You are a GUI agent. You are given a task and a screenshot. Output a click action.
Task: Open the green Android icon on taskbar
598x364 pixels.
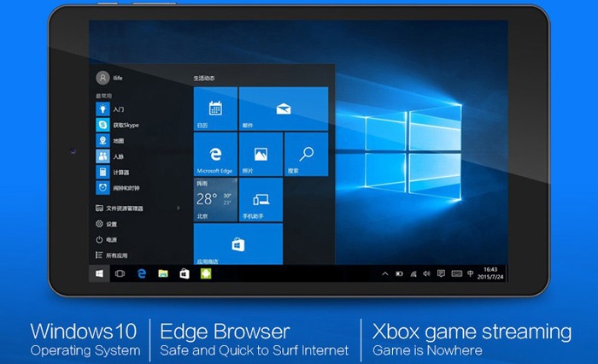[x=206, y=273]
